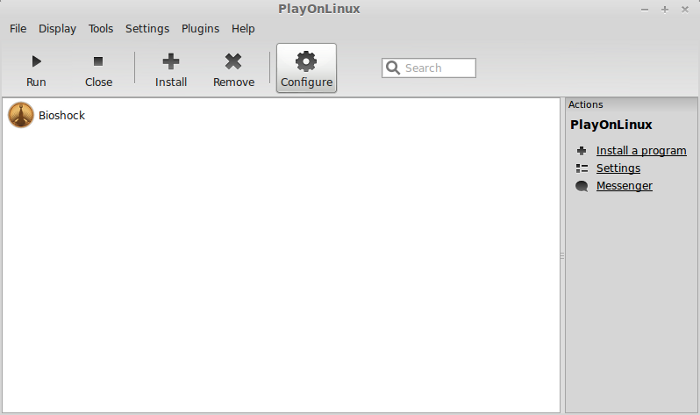Click the Close stop icon in toolbar
This screenshot has width=700, height=415.
coord(98,61)
